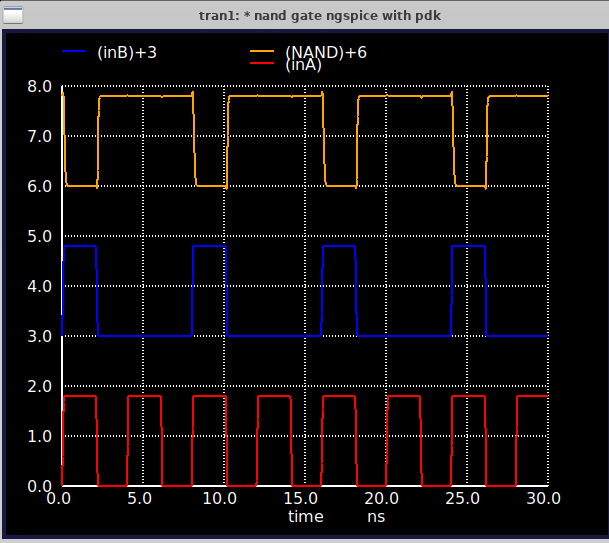The image size is (609, 543).
Task: Click the 20.0 x-axis tick label
Action: coord(385,498)
